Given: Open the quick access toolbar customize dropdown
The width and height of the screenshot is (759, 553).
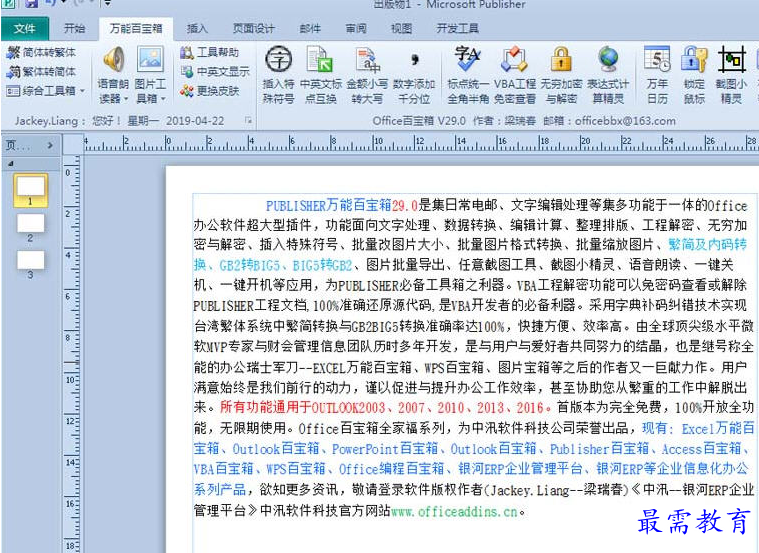Looking at the screenshot, I should tap(107, 4).
